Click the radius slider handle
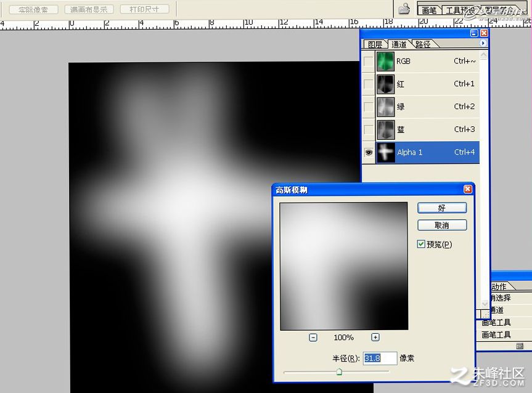 point(339,372)
